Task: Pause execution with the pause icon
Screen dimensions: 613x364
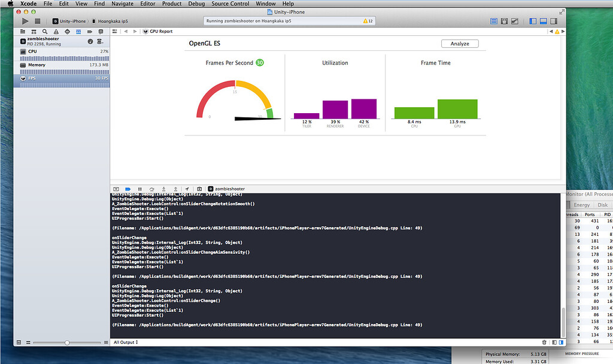Action: point(140,189)
